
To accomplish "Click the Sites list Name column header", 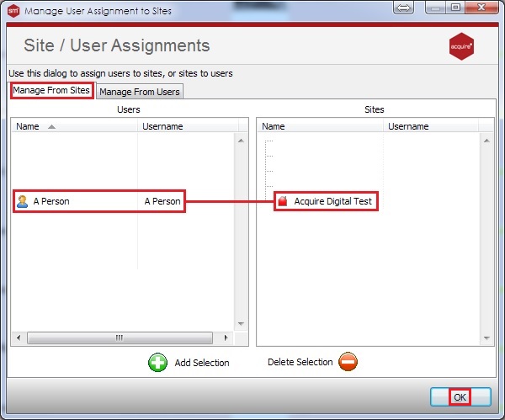I will (320, 126).
